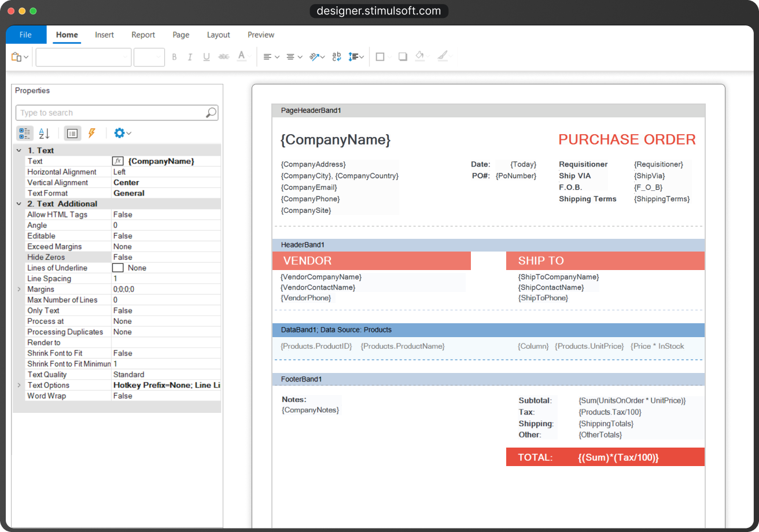Open the font name dropdown
Image resolution: width=759 pixels, height=532 pixels.
click(83, 57)
